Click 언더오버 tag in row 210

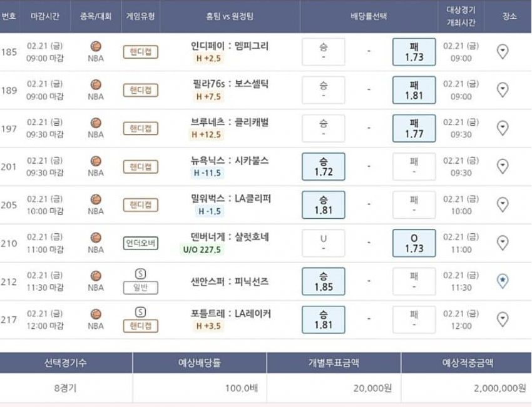pyautogui.click(x=140, y=243)
